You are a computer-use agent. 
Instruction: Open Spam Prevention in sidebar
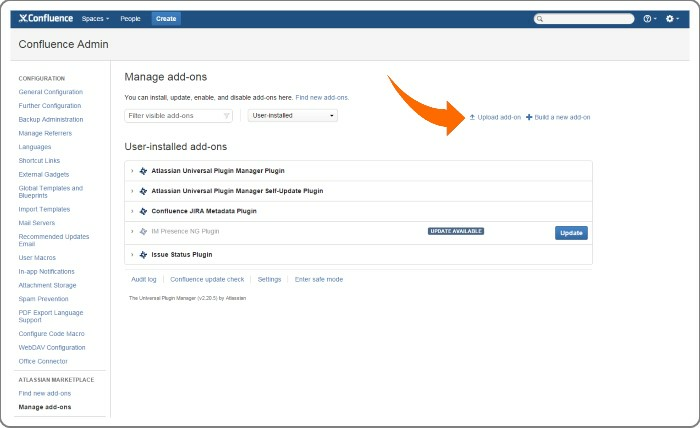coord(43,299)
